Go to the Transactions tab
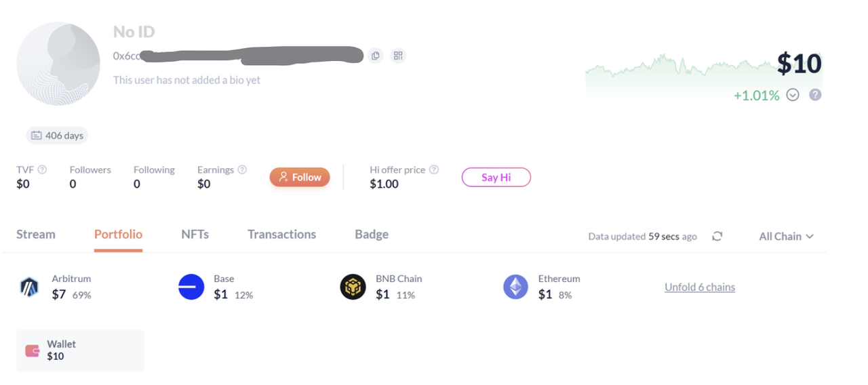 click(281, 235)
